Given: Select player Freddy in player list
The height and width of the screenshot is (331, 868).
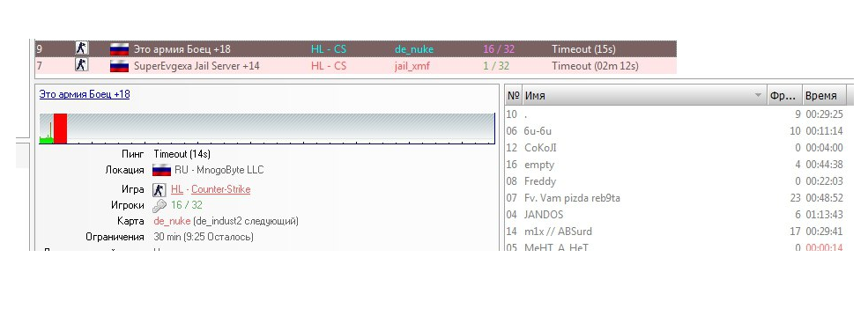Looking at the screenshot, I should click(x=675, y=181).
